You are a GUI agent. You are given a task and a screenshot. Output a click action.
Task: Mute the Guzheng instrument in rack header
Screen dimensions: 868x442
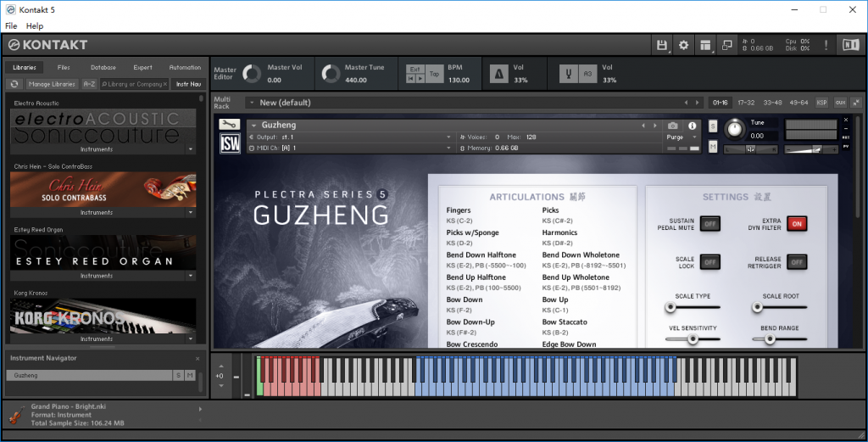(712, 147)
